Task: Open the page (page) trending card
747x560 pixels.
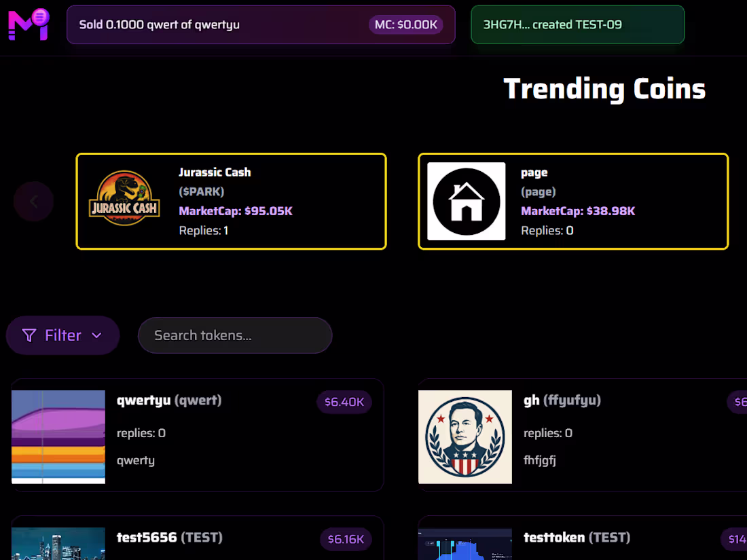Action: coord(573,201)
